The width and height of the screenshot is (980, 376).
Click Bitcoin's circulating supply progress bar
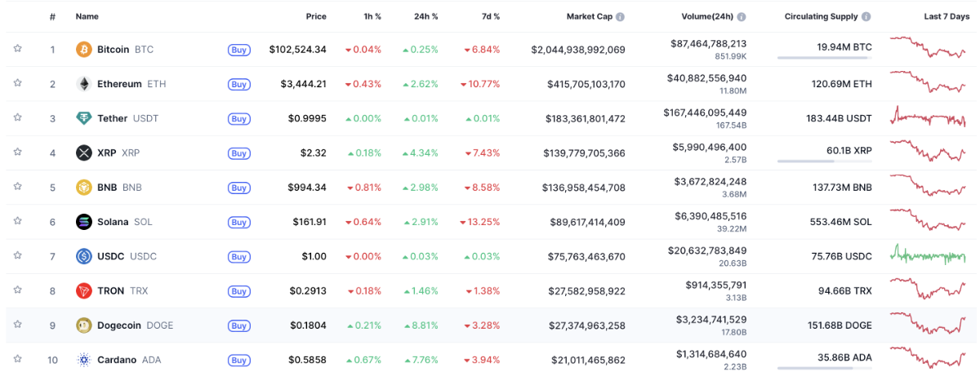(824, 58)
